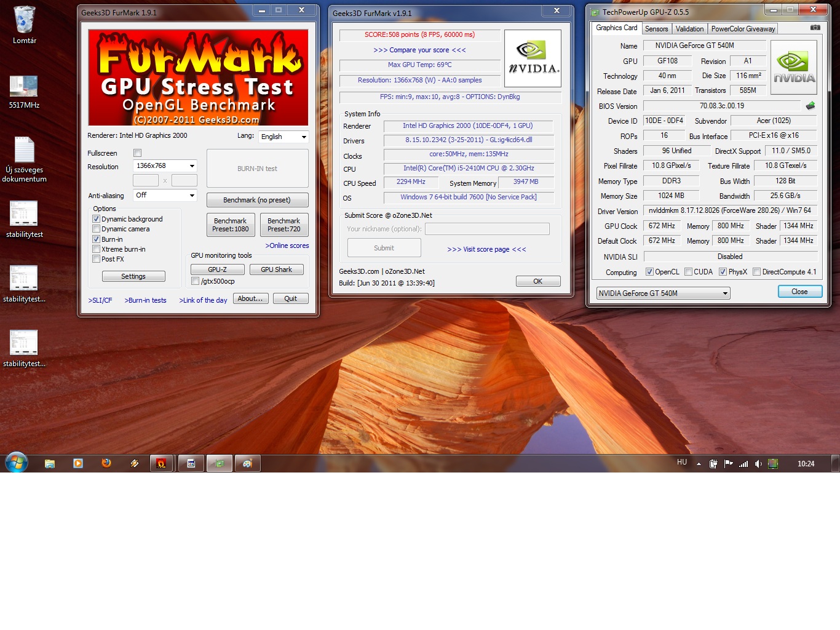The height and width of the screenshot is (630, 840).
Task: Open the 1366x768 Resolution dropdown
Action: (x=165, y=166)
